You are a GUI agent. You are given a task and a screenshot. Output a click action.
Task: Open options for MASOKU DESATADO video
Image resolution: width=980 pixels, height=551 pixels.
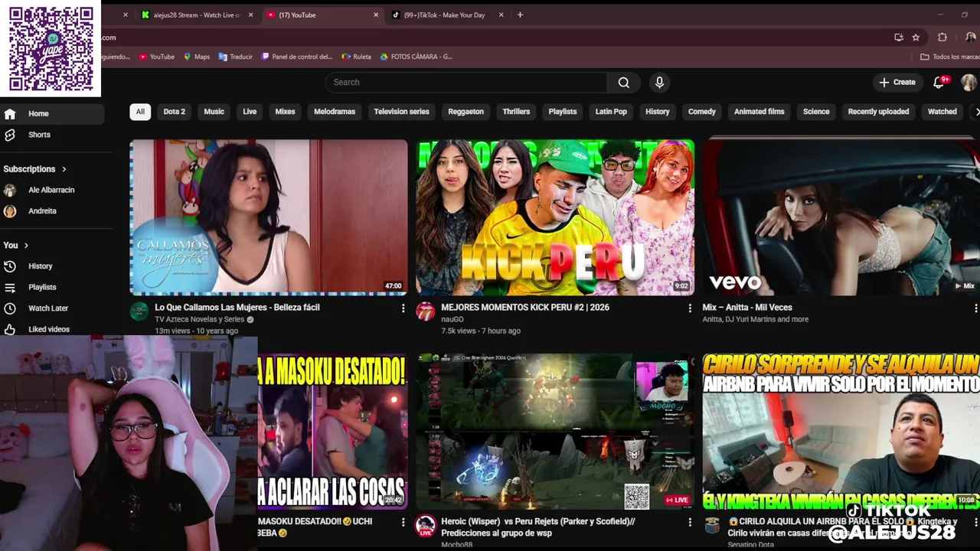[403, 522]
